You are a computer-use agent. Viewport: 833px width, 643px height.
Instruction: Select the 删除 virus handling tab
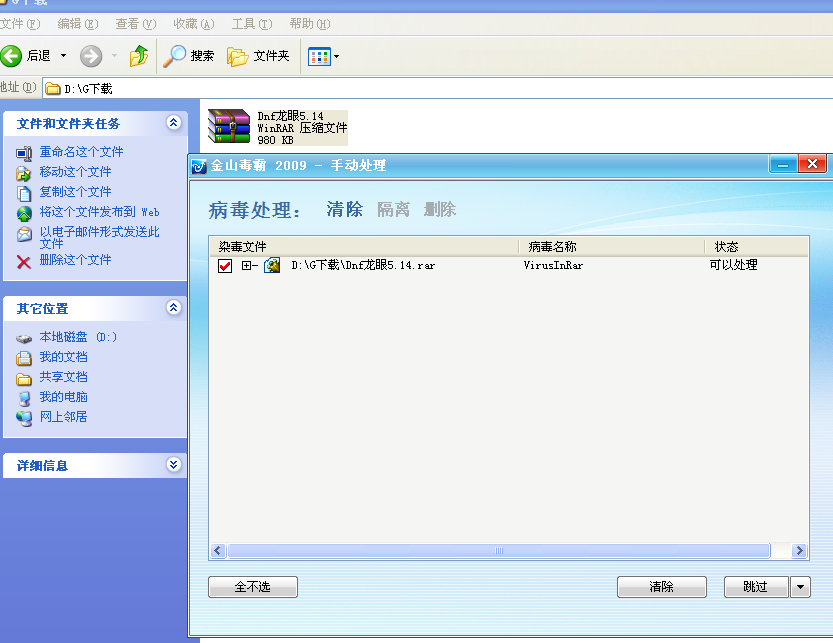pos(440,209)
